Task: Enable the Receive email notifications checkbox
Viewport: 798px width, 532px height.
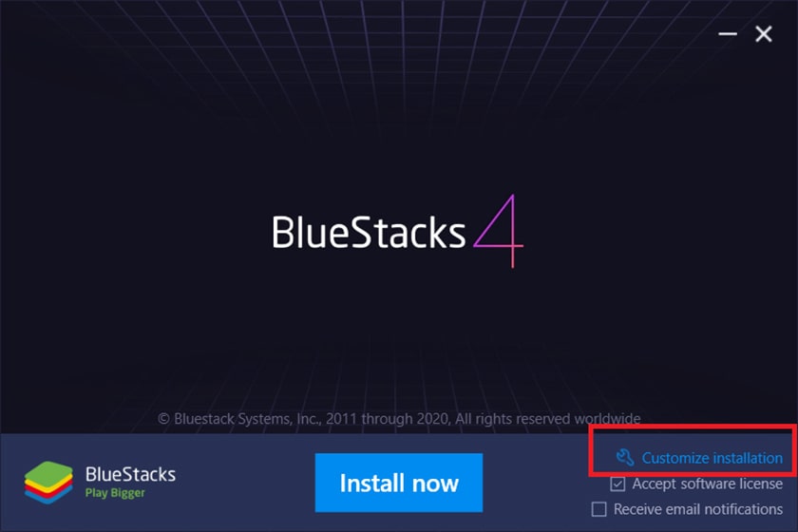Action: click(x=599, y=509)
